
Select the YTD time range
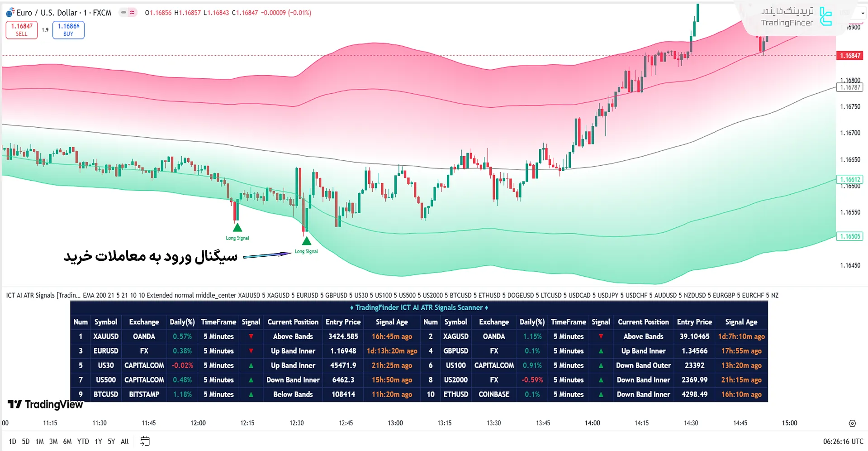click(x=83, y=441)
